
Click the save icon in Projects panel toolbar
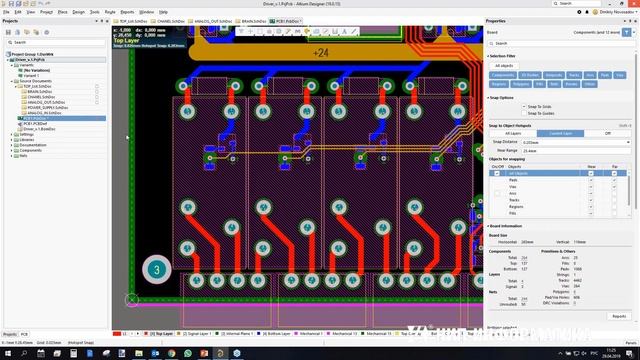pyautogui.click(x=8, y=32)
